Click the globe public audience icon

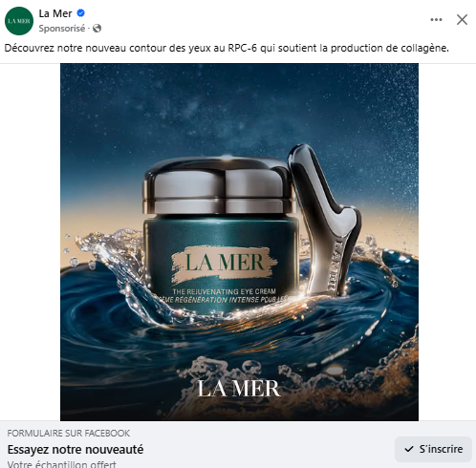[97, 29]
